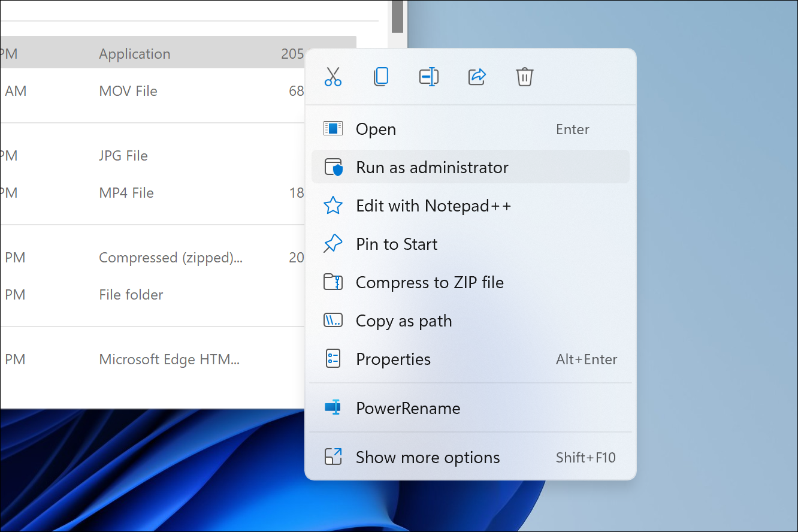Click the Copy icon in context menu

381,77
